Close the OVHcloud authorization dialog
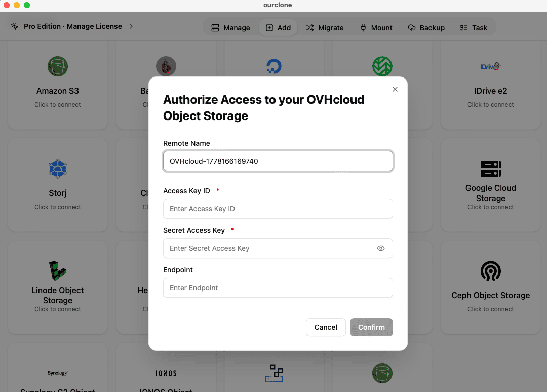This screenshot has width=547, height=392. tap(395, 89)
